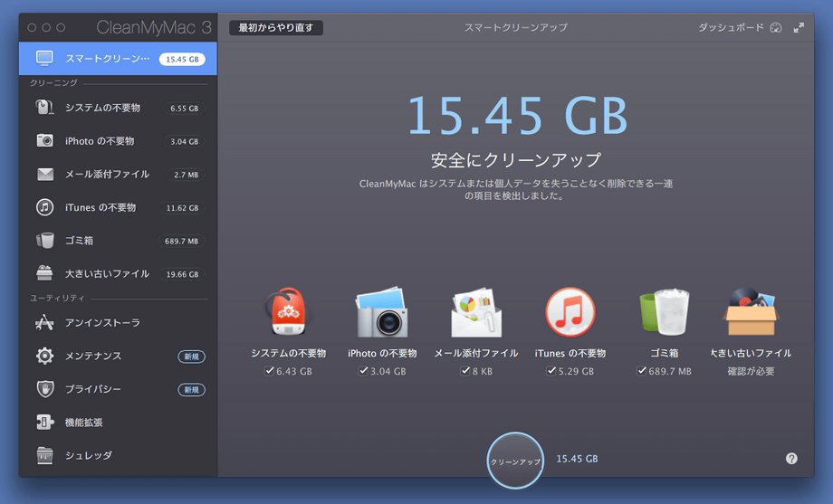This screenshot has width=833, height=504.
Task: Select スマートクリーン sidebar item
Action: point(118,59)
